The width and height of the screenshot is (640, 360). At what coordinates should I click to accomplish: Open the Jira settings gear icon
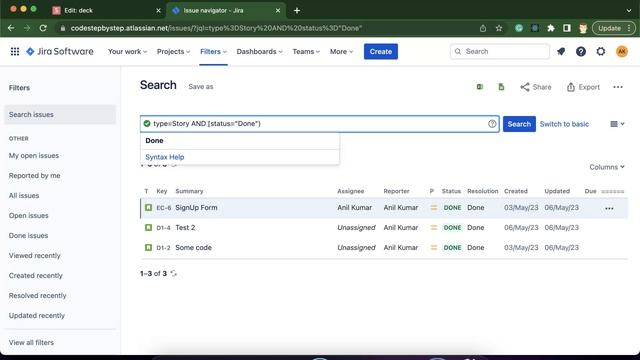click(x=601, y=51)
